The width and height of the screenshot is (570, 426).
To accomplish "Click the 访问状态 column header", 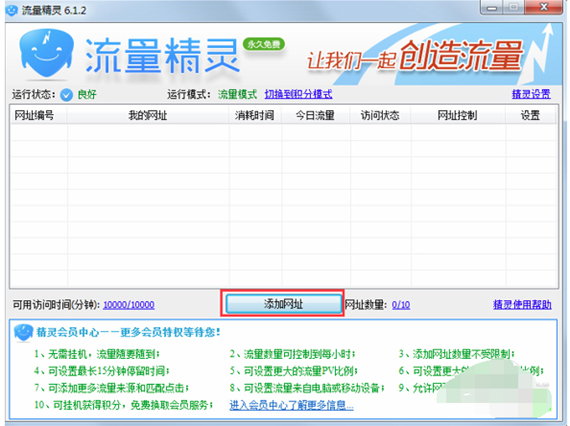I will [x=380, y=116].
